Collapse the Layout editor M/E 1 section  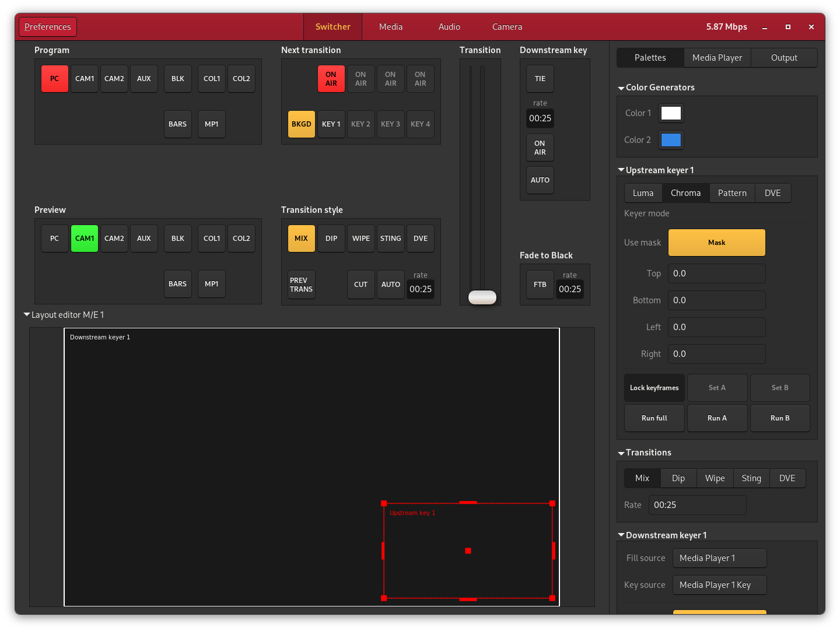coord(27,315)
